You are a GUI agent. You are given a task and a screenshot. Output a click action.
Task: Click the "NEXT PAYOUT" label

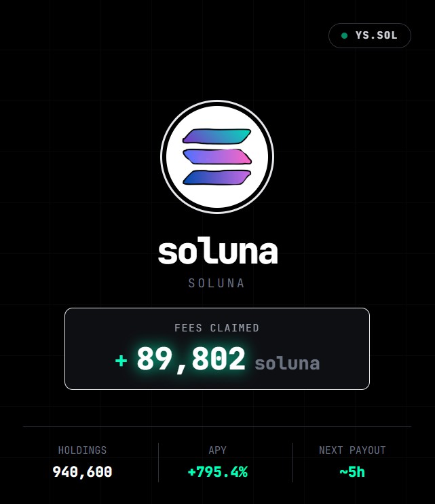click(352, 450)
